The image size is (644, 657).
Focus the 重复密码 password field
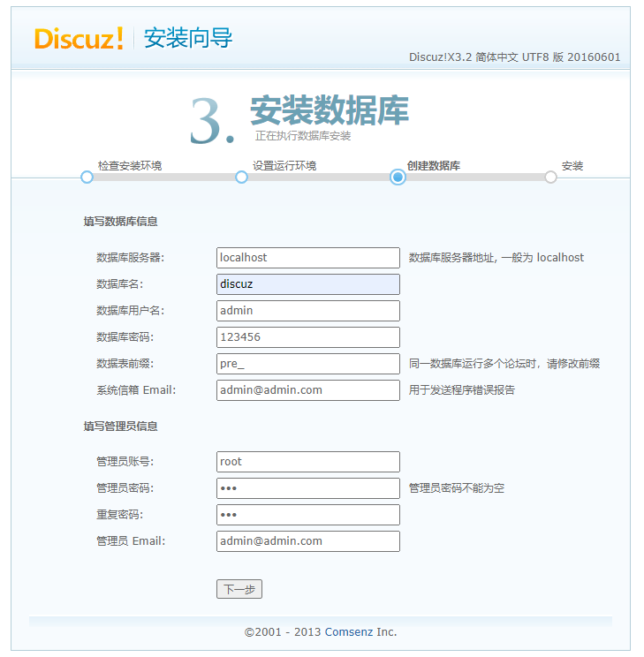click(308, 515)
